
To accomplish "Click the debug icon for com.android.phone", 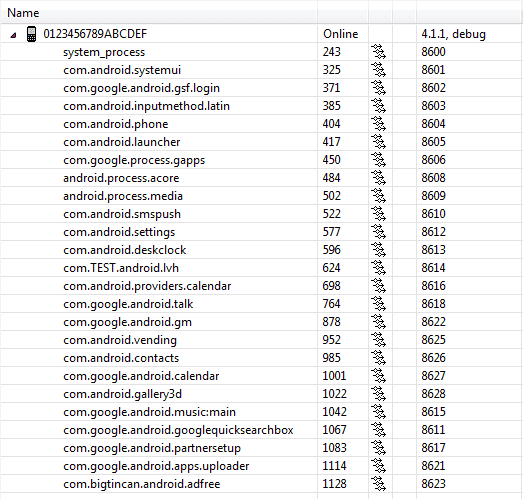I will click(379, 124).
